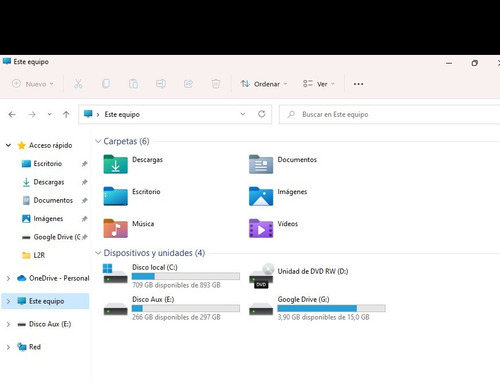Select the Google Drive (G:) drive icon
Viewport: 500px width, 383px height.
pyautogui.click(x=261, y=308)
